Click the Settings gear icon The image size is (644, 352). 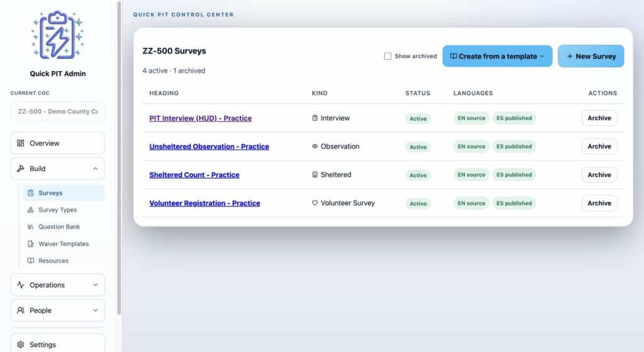click(21, 344)
